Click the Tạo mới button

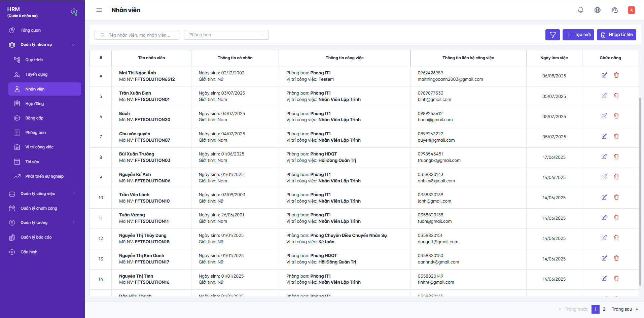(578, 35)
